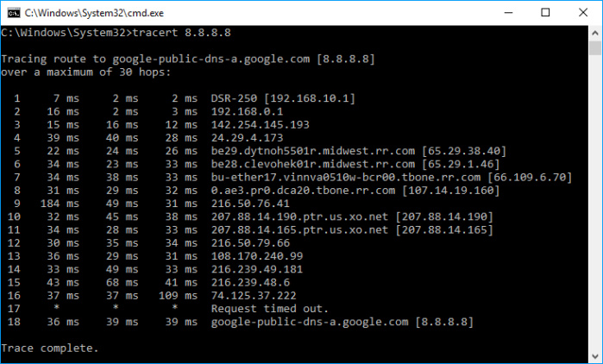Maximize the command prompt window
Screen dimensions: 603x364
(x=545, y=13)
